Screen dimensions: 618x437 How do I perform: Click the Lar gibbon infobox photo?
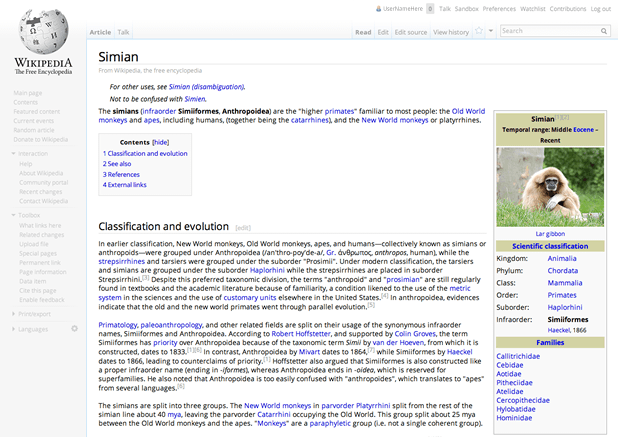550,187
